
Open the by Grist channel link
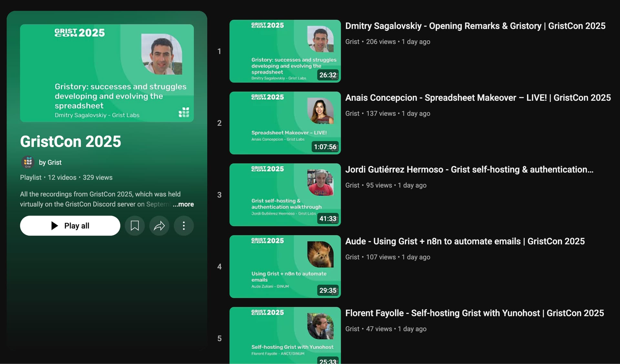50,162
